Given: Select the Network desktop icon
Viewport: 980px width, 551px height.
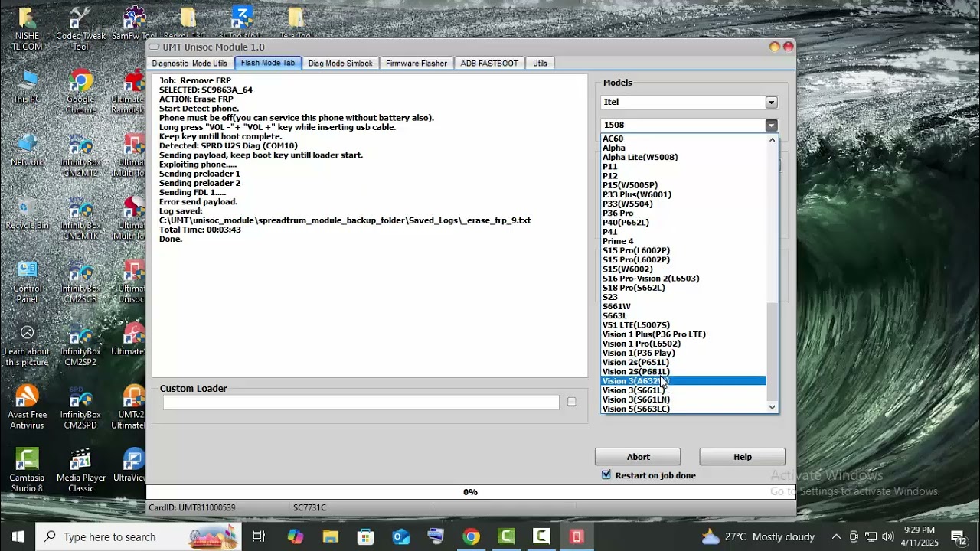Looking at the screenshot, I should pos(27,150).
